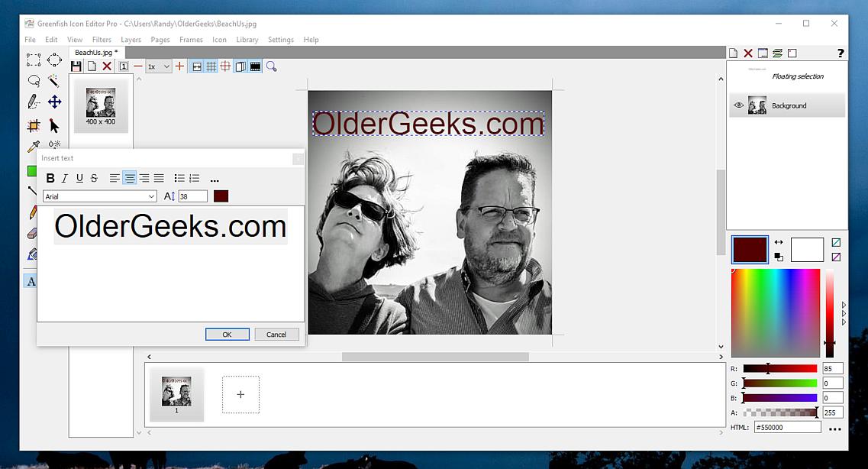Align text left in dialog
868x469 pixels.
(115, 178)
